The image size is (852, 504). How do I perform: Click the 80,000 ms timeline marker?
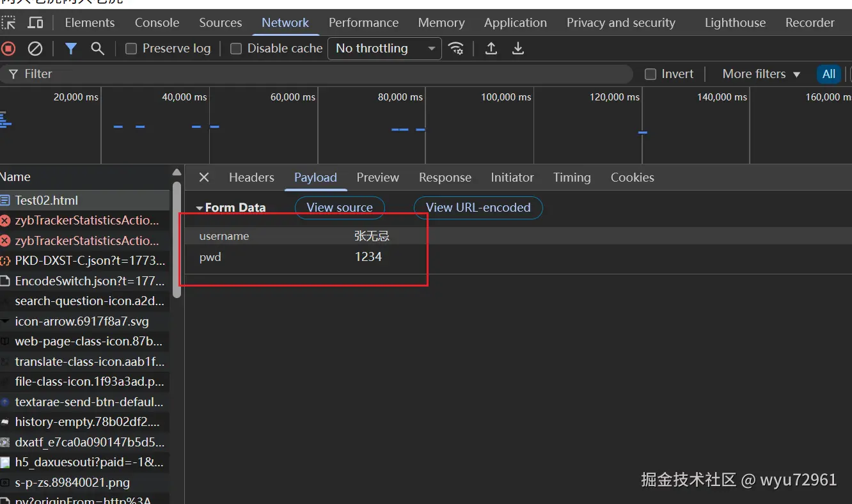400,97
